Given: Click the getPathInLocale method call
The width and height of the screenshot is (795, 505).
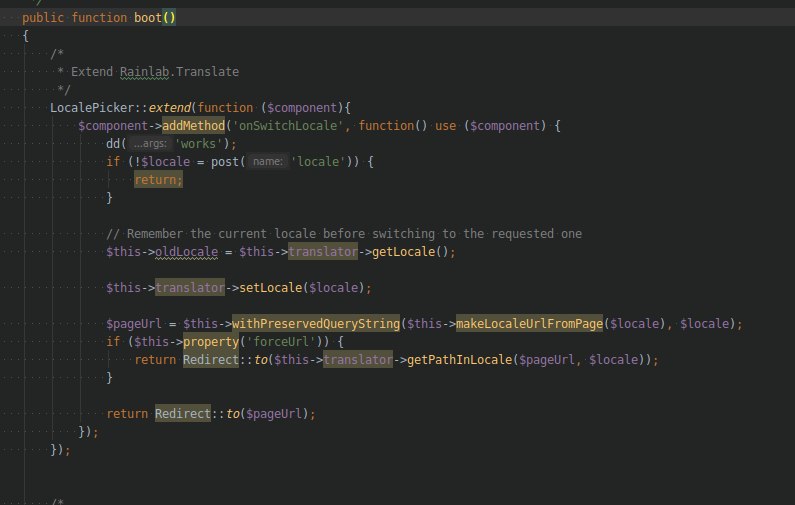Looking at the screenshot, I should [x=460, y=360].
